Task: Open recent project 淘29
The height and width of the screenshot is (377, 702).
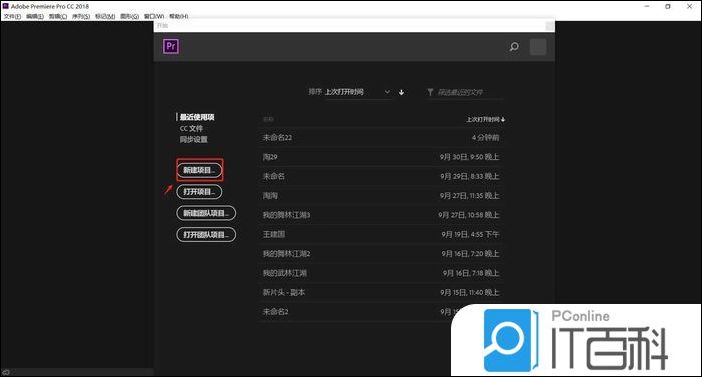Action: click(381, 157)
